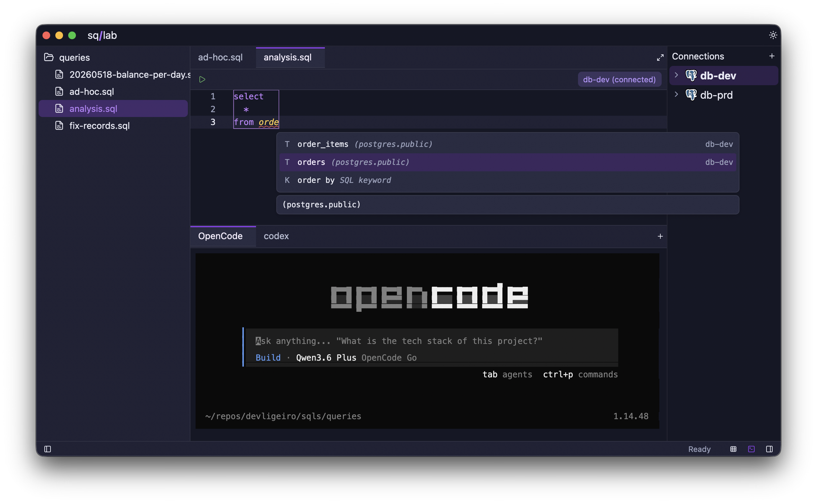The height and width of the screenshot is (504, 817).
Task: Click the Build agent label in OpenCode
Action: tap(268, 357)
